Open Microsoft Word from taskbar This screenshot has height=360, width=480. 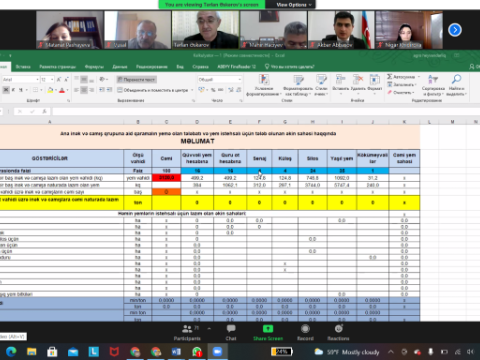tap(176, 352)
